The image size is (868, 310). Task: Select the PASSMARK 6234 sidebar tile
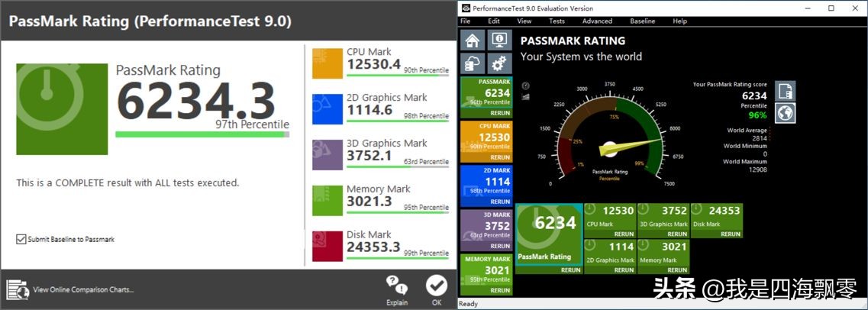tap(486, 98)
